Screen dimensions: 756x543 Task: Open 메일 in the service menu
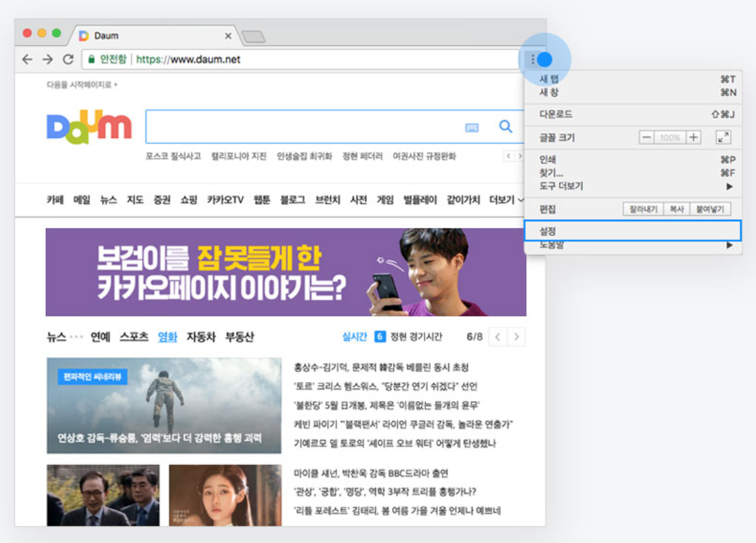pyautogui.click(x=82, y=200)
